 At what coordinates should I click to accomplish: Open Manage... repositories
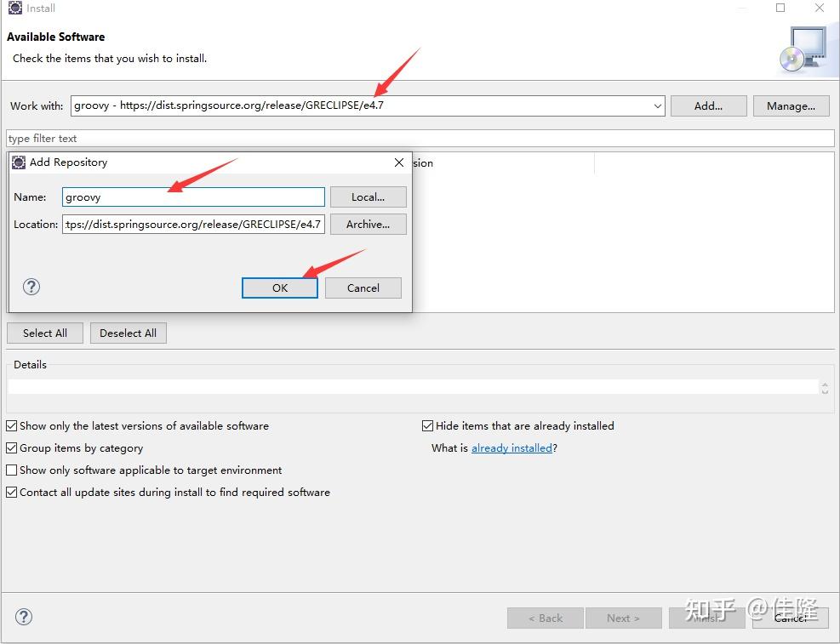pos(791,106)
